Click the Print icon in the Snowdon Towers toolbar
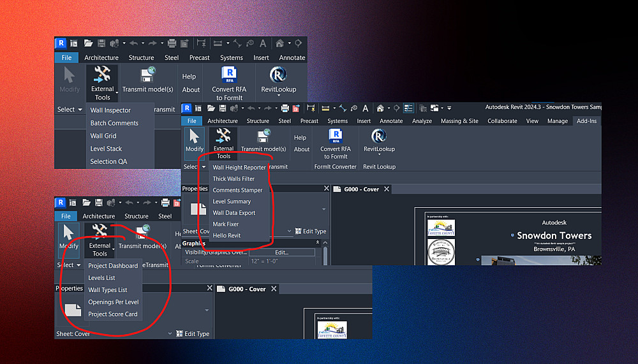The width and height of the screenshot is (638, 364). pos(285,108)
